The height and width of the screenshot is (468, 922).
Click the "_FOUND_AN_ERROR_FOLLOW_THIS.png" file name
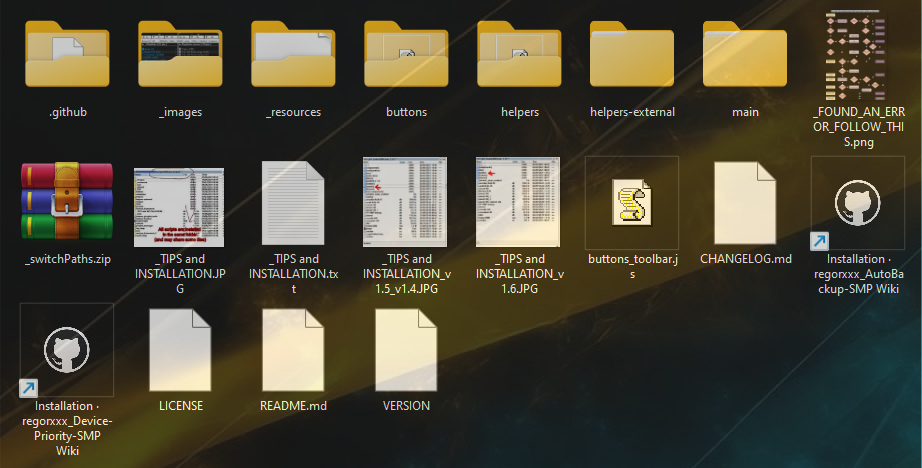pos(858,126)
